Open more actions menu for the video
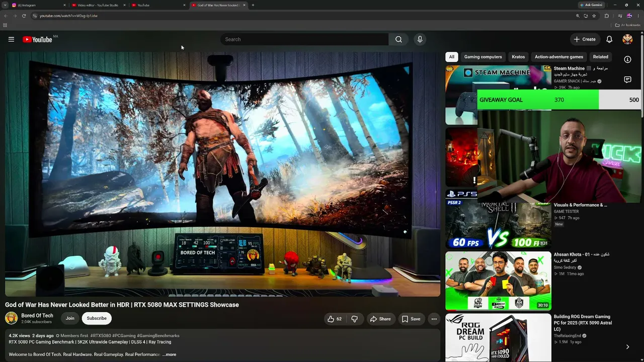This screenshot has height=362, width=644. click(434, 319)
